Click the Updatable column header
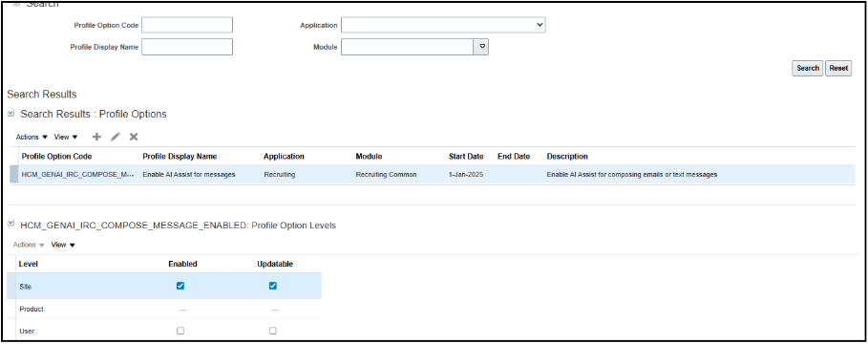 pyautogui.click(x=275, y=265)
